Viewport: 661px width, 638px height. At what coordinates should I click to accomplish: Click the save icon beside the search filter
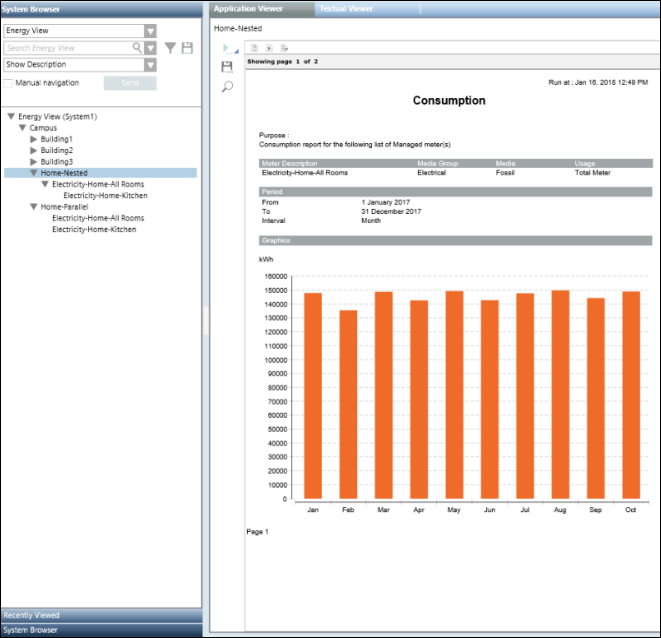[187, 48]
